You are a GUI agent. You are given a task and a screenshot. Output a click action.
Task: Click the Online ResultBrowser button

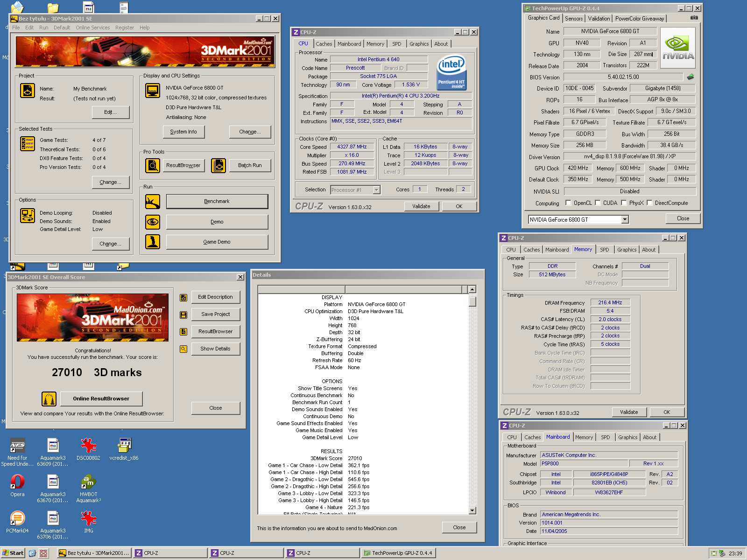pos(101,399)
